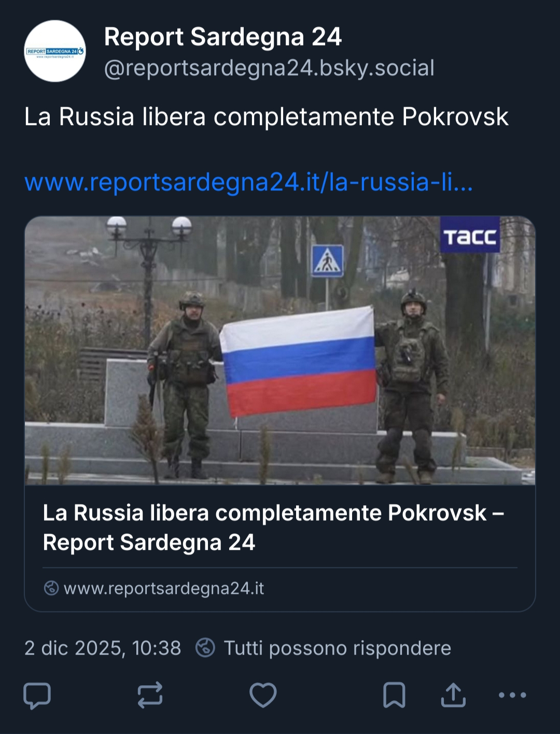Click the link card article title
Image resolution: width=560 pixels, height=734 pixels.
(273, 528)
